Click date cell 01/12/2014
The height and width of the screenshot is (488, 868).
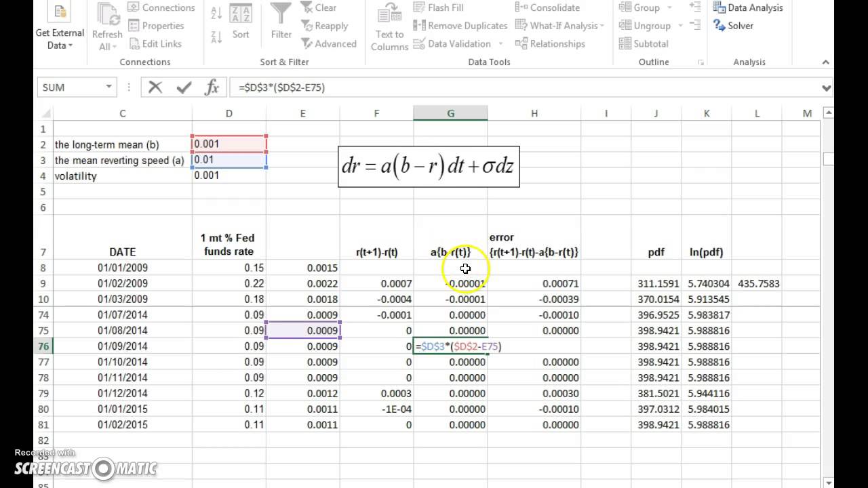pyautogui.click(x=122, y=393)
